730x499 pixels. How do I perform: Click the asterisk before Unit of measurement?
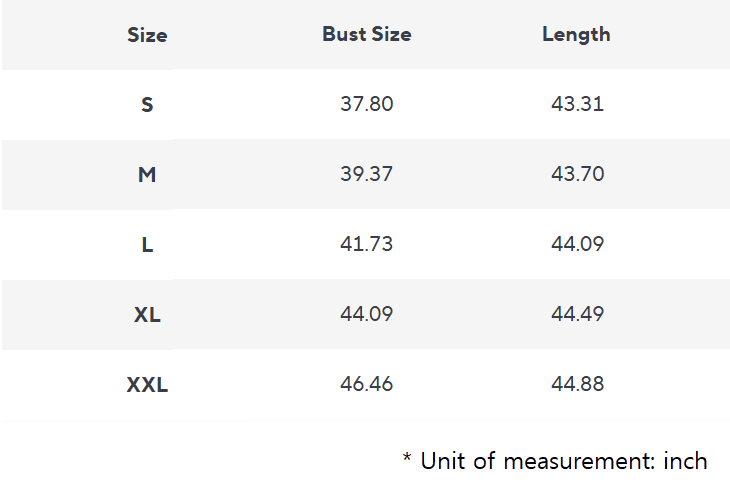click(x=407, y=459)
